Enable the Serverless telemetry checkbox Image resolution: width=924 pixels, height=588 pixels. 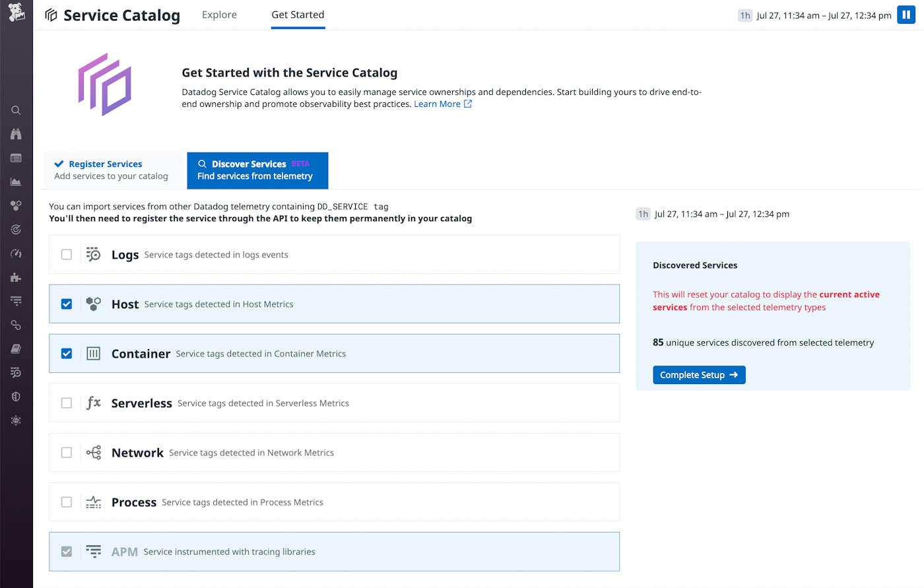[x=67, y=403]
